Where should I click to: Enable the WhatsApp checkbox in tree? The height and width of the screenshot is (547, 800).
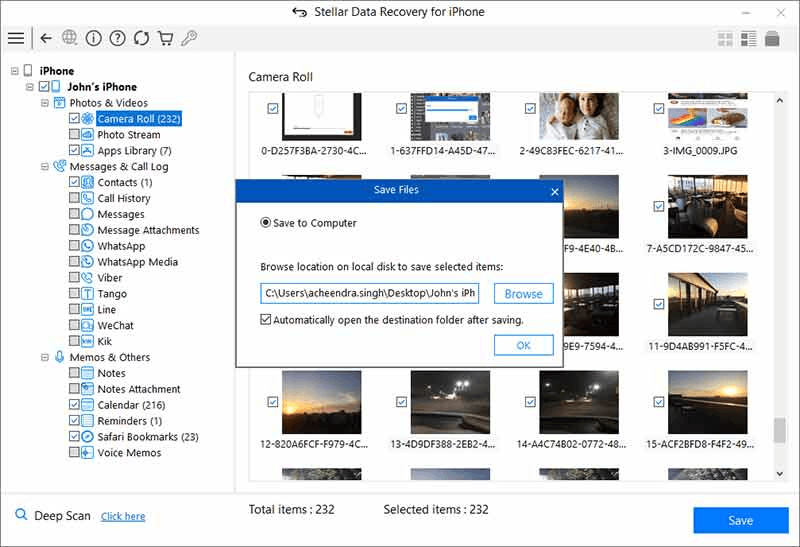(x=75, y=246)
